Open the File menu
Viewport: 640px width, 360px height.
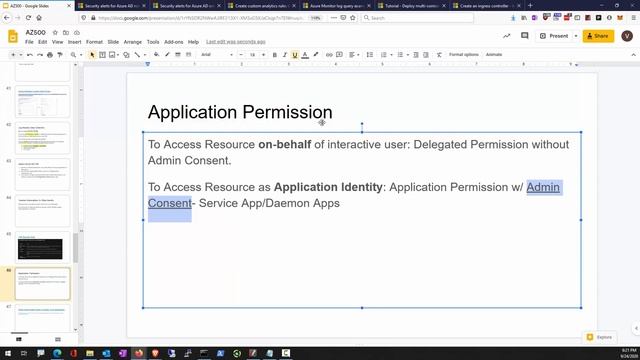pos(29,42)
